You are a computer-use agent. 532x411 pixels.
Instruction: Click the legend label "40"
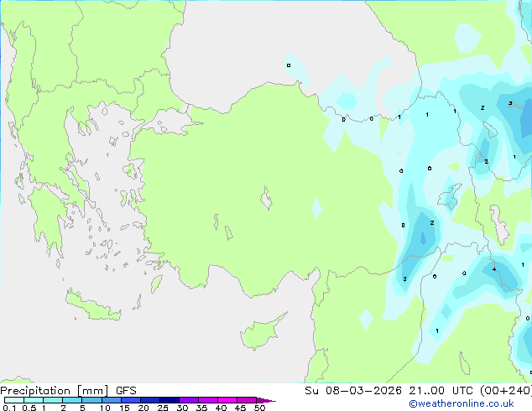click(221, 408)
